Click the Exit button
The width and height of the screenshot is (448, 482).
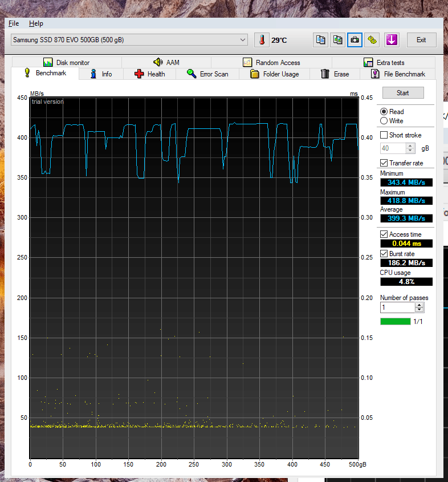point(421,40)
